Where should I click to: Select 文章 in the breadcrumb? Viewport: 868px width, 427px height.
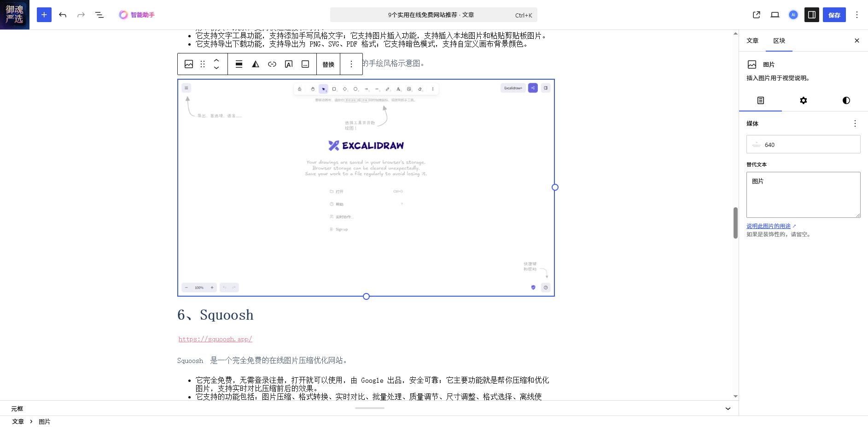18,421
